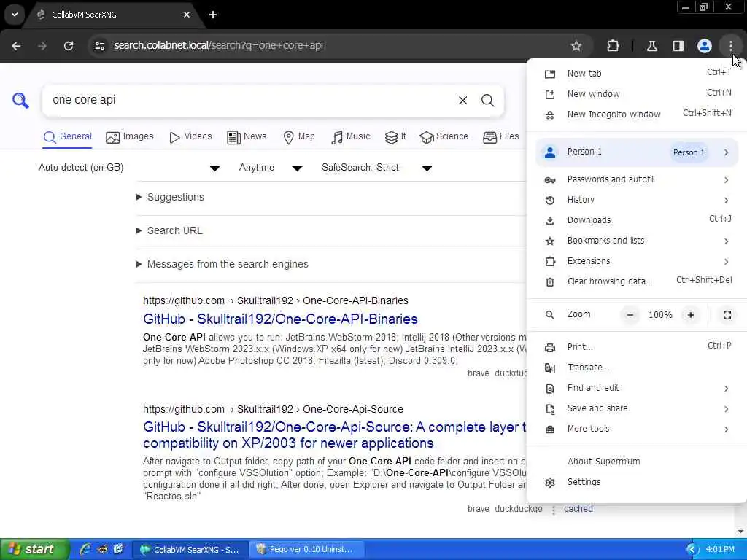This screenshot has width=747, height=560.
Task: Open the One-Core-API-Binaries GitHub result
Action: pyautogui.click(x=280, y=319)
